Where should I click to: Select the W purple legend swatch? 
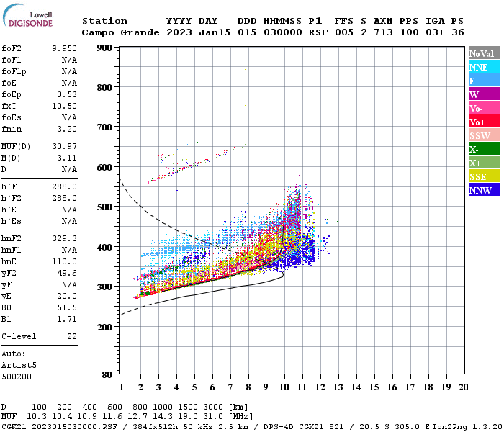click(484, 94)
